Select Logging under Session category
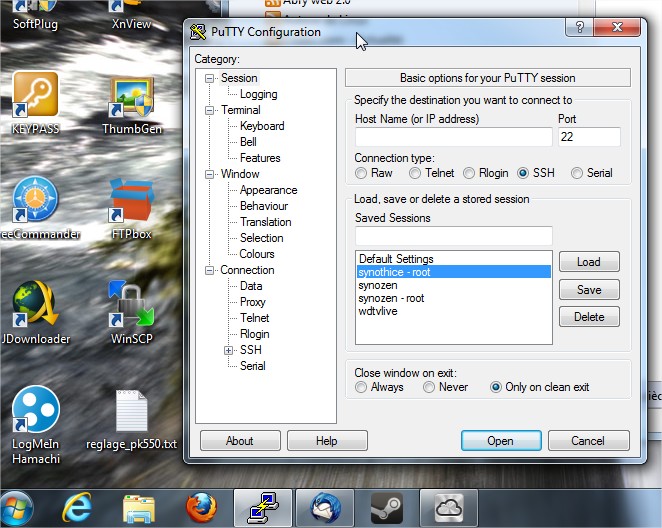This screenshot has width=662, height=528. tap(258, 94)
